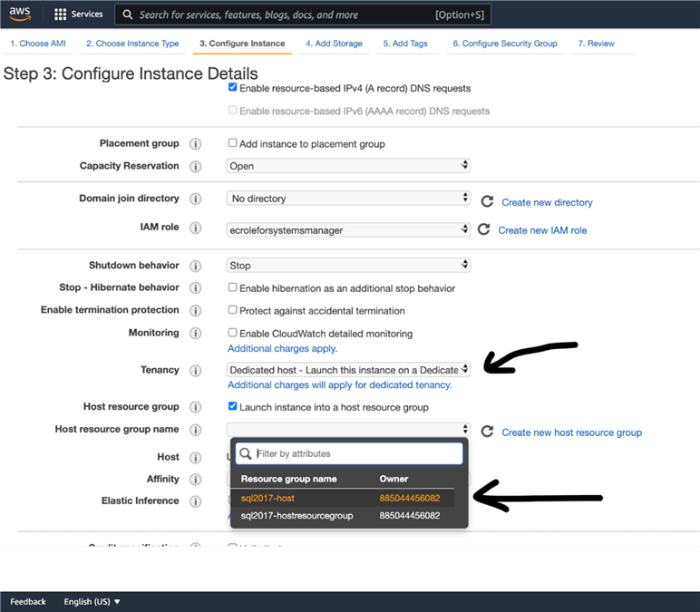Refresh the host resource group list
Image resolution: width=700 pixels, height=612 pixels.
point(487,432)
